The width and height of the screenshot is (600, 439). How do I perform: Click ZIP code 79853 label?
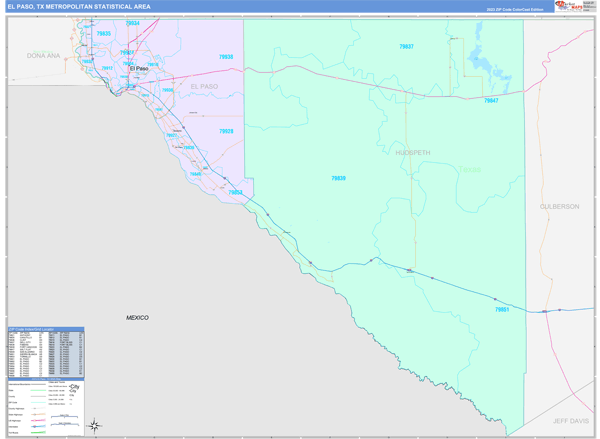coord(235,193)
